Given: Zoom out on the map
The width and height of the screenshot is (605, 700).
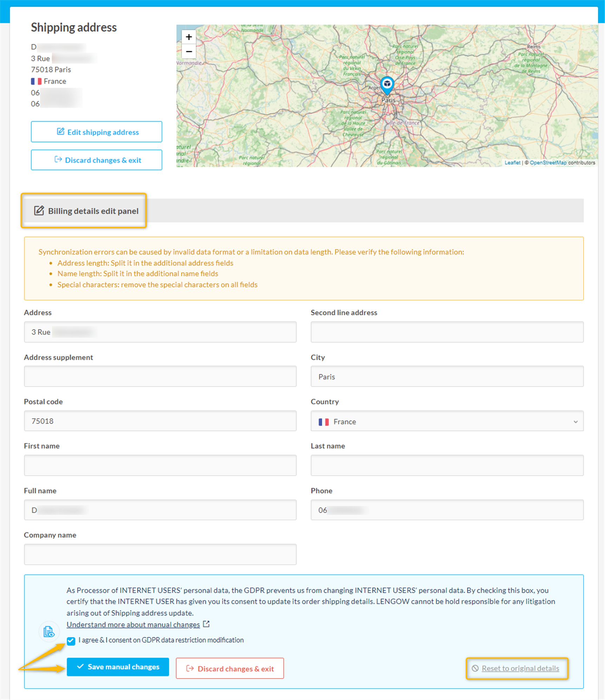Looking at the screenshot, I should [189, 52].
